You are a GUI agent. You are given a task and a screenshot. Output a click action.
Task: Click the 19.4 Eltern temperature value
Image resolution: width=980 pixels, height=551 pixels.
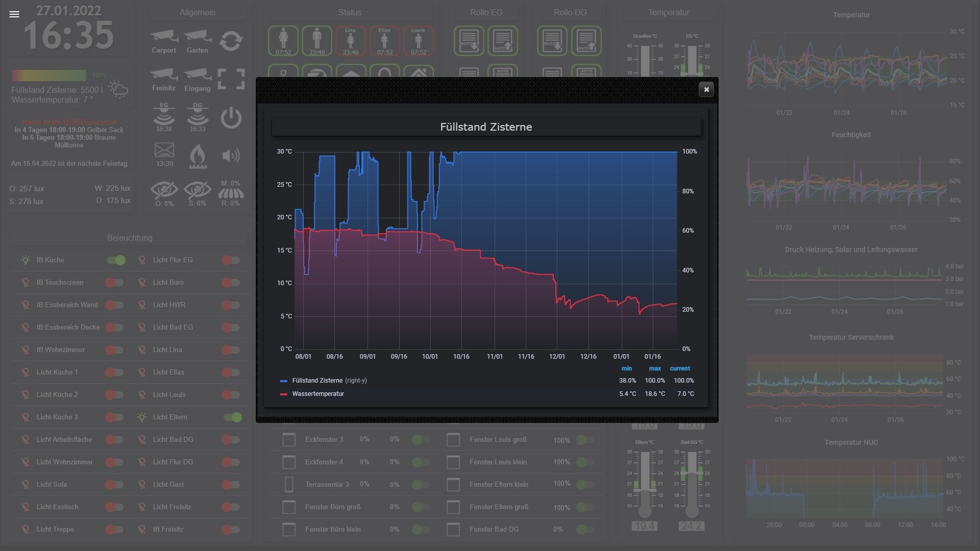[644, 526]
